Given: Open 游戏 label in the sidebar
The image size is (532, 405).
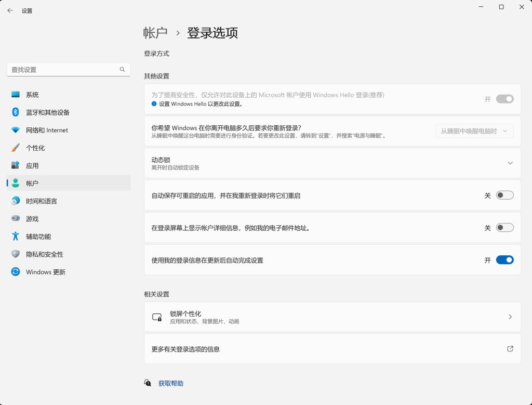Looking at the screenshot, I should pyautogui.click(x=32, y=219).
